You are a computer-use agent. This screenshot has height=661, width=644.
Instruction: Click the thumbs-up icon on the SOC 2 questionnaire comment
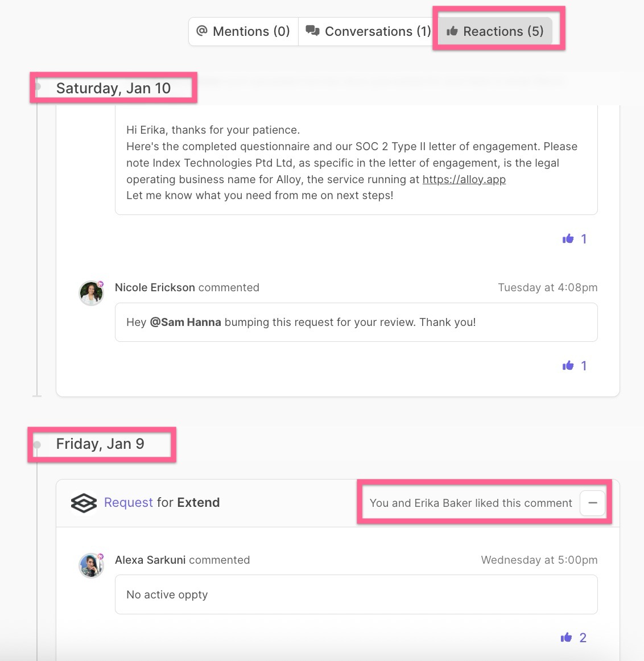(568, 239)
